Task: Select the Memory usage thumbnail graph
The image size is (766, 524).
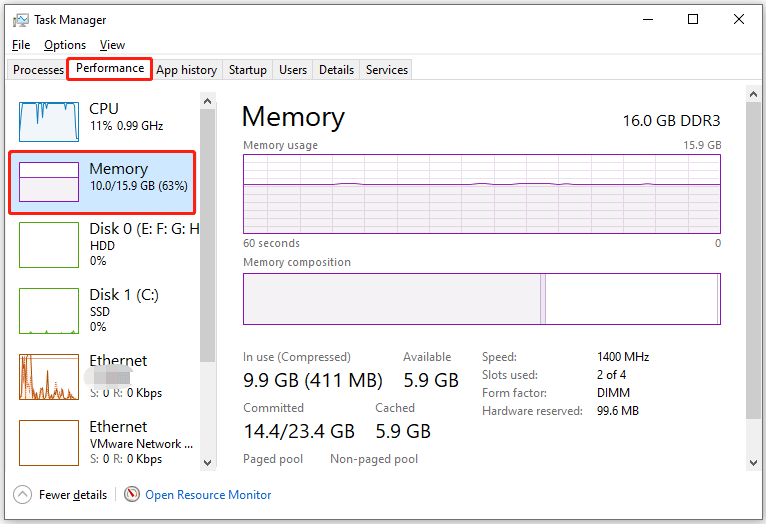Action: 49,182
